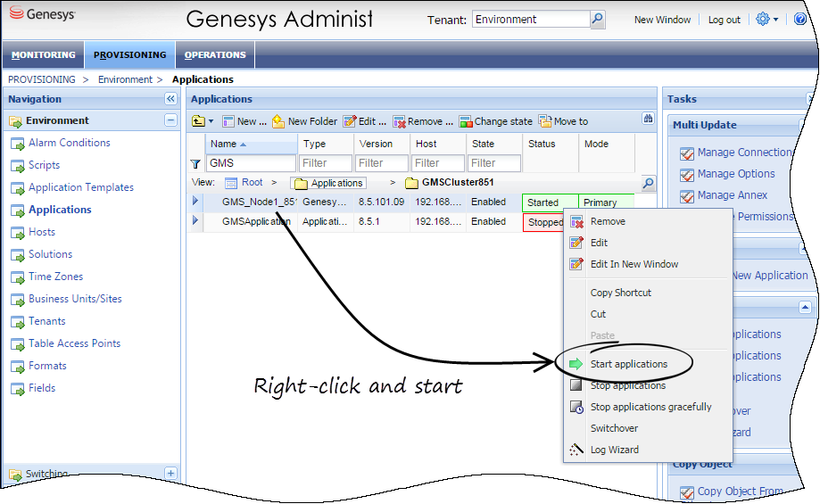The width and height of the screenshot is (820, 504).
Task: Sort by the Name column header
Action: pyautogui.click(x=251, y=144)
